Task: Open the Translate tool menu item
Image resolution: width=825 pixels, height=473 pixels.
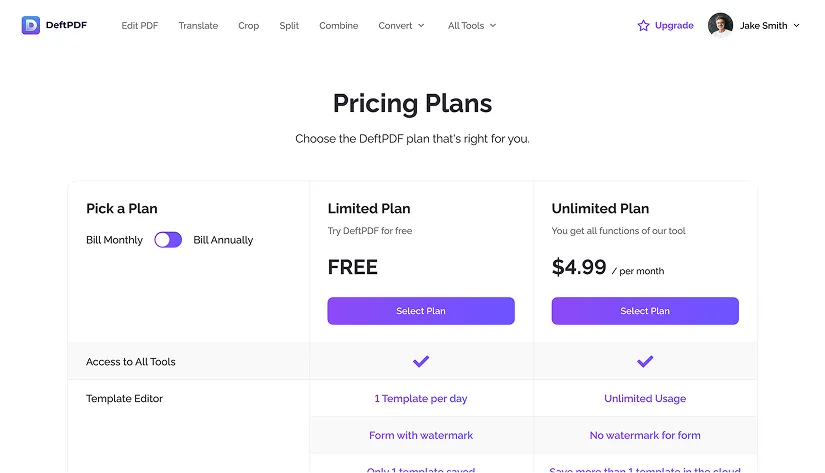Action: click(198, 26)
